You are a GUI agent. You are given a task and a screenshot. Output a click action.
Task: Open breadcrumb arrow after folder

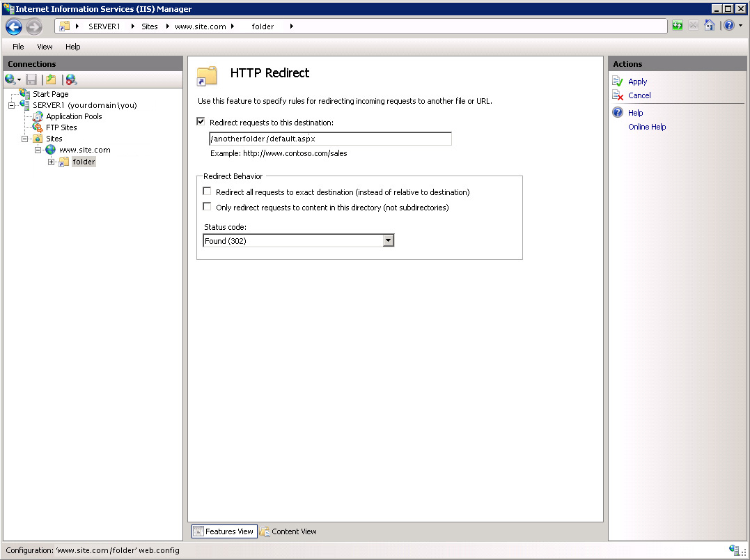tap(291, 26)
